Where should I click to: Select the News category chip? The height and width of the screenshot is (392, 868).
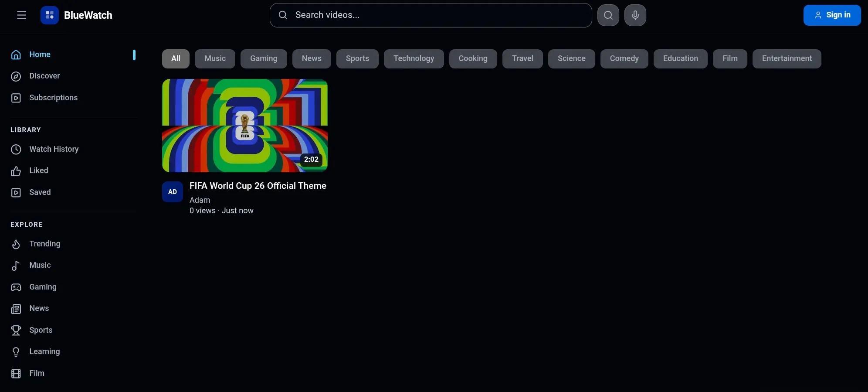tap(312, 59)
